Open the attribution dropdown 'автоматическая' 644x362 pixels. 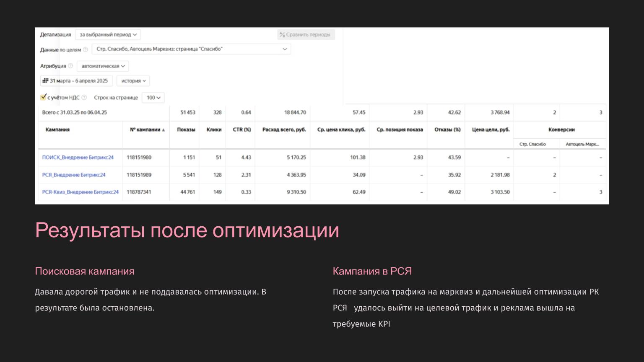(103, 66)
